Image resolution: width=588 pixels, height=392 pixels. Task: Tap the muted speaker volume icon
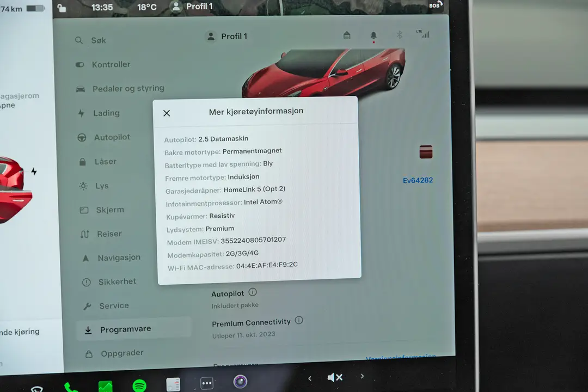tap(335, 377)
